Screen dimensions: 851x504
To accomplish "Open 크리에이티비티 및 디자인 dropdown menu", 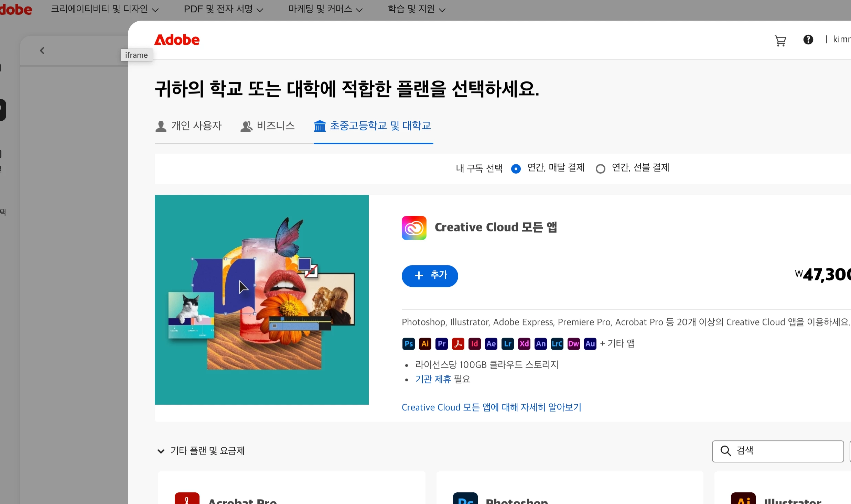I will click(105, 9).
